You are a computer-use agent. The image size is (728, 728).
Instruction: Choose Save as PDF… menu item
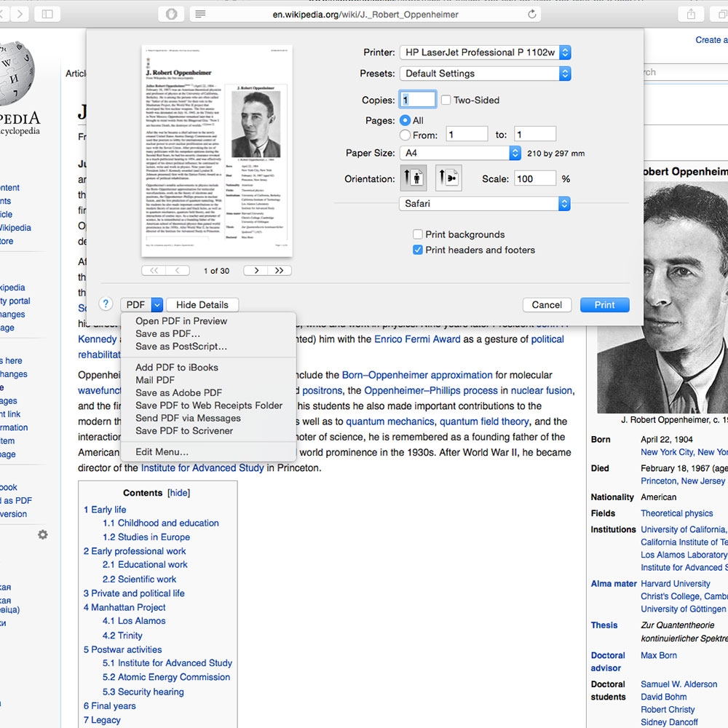tap(167, 333)
